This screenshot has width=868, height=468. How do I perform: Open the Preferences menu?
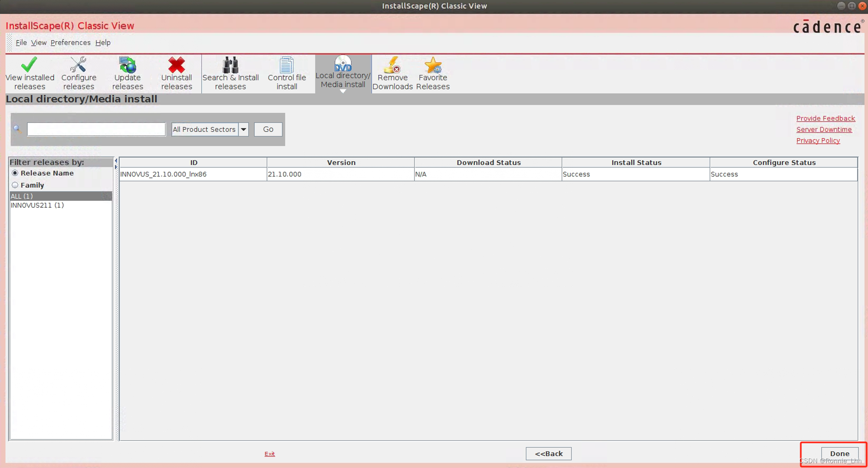pos(70,43)
